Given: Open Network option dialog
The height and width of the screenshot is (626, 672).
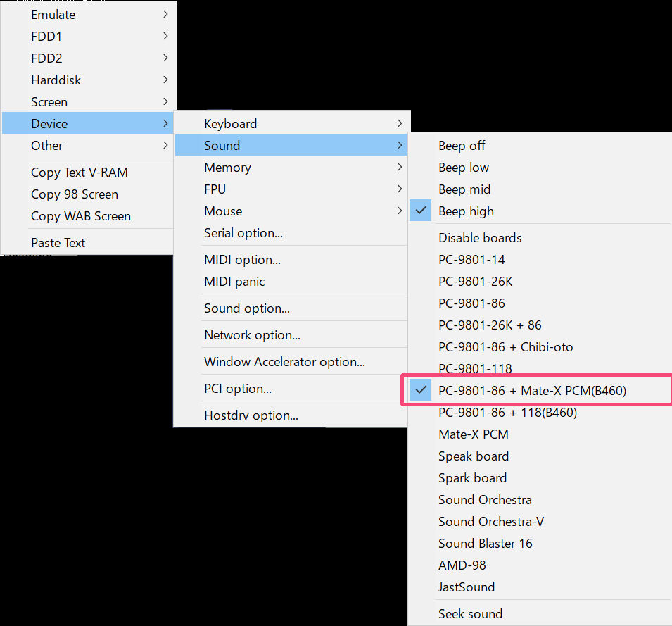Looking at the screenshot, I should [x=291, y=335].
